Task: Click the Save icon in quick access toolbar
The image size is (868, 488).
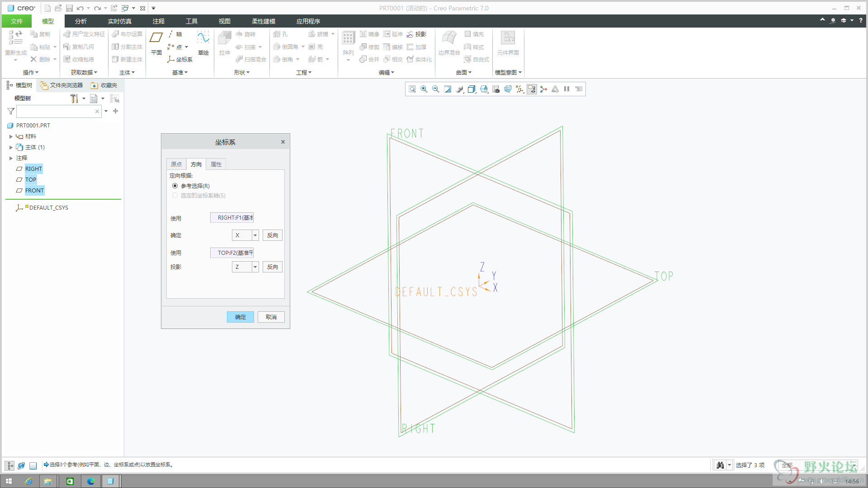Action: click(69, 8)
